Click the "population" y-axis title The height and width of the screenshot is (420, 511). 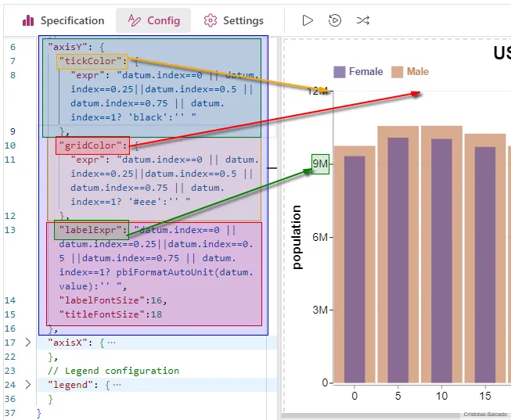297,237
